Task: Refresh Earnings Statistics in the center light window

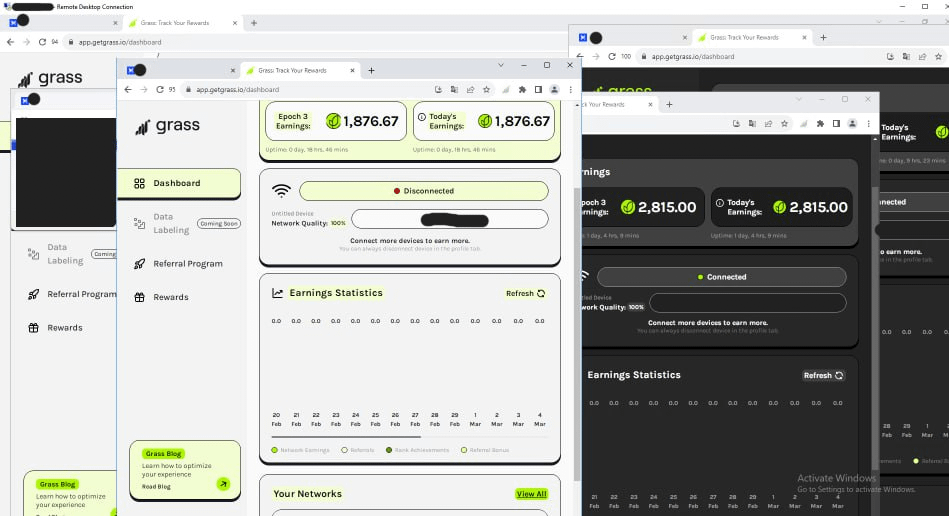Action: coord(525,293)
